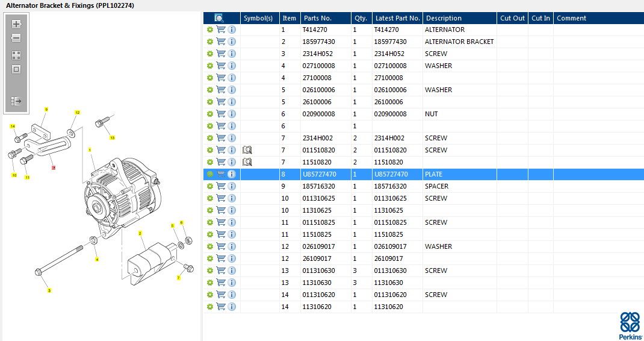Viewport: 644px width, 341px height.
Task: Zoom in on the alternator diagram
Action: click(16, 24)
